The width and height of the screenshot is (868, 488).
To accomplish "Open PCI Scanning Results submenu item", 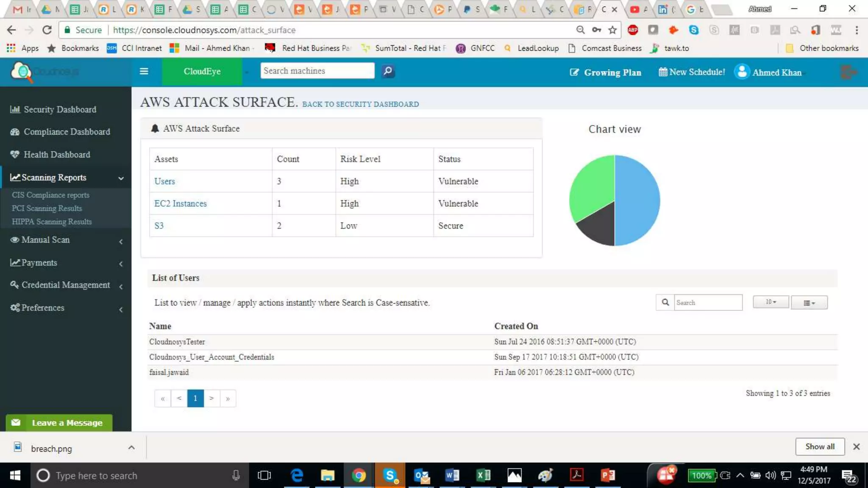I will [x=47, y=208].
